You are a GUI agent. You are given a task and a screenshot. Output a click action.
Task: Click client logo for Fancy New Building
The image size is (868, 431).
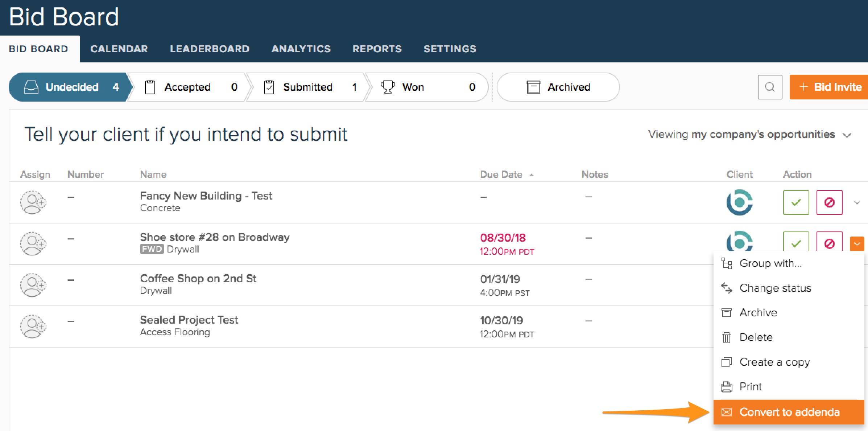(739, 202)
